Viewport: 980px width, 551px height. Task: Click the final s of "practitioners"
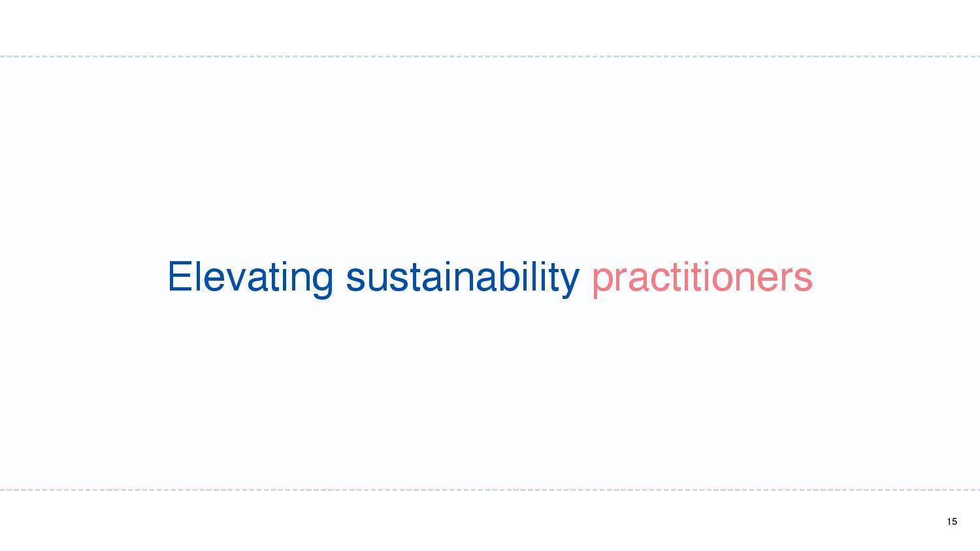click(804, 281)
